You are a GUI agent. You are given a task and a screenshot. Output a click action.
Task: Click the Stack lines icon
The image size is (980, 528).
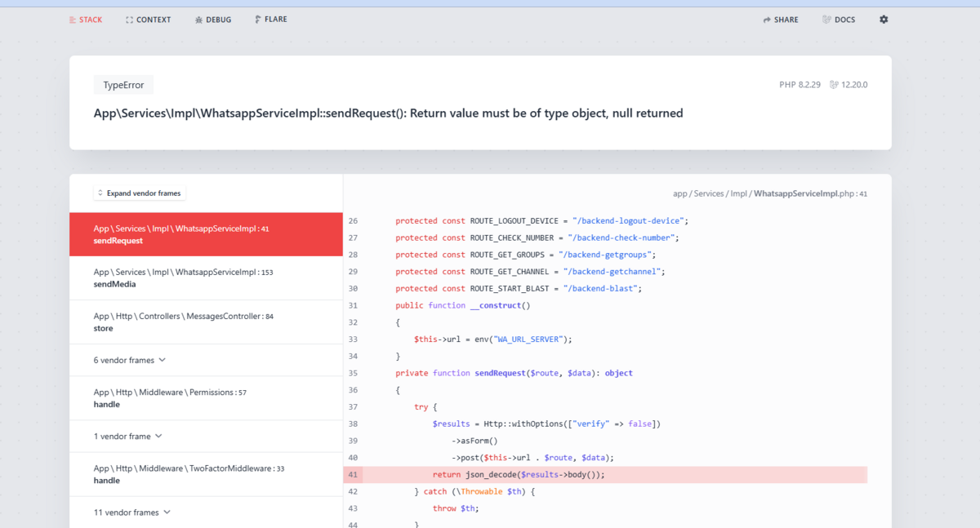coord(73,20)
